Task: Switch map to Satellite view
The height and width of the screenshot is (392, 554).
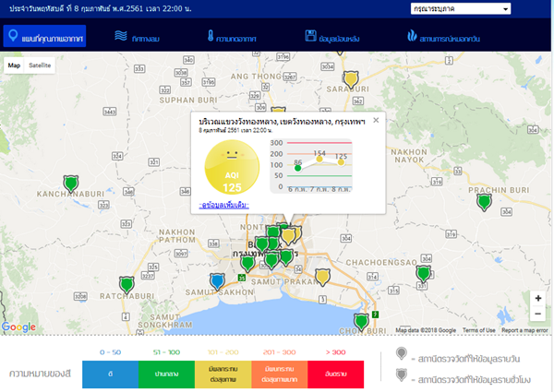Action: [x=40, y=65]
